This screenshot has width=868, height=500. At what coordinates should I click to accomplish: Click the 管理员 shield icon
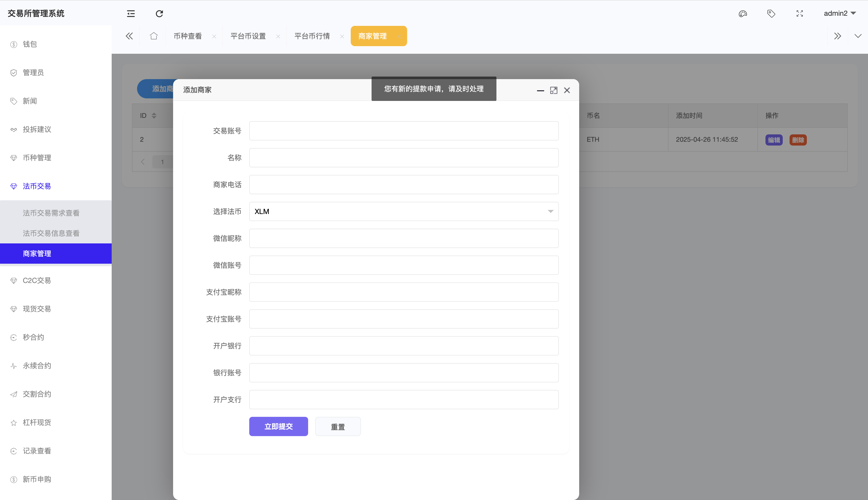point(14,73)
